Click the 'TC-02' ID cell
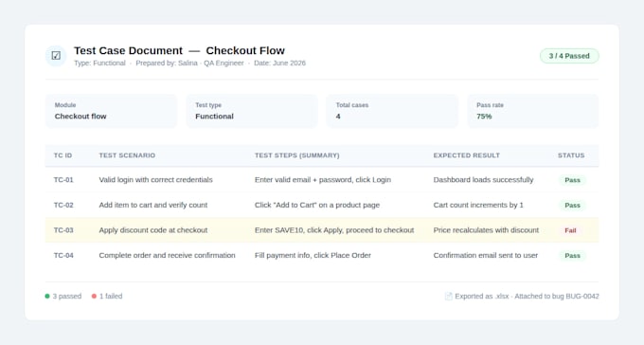This screenshot has height=345, width=644. 63,205
